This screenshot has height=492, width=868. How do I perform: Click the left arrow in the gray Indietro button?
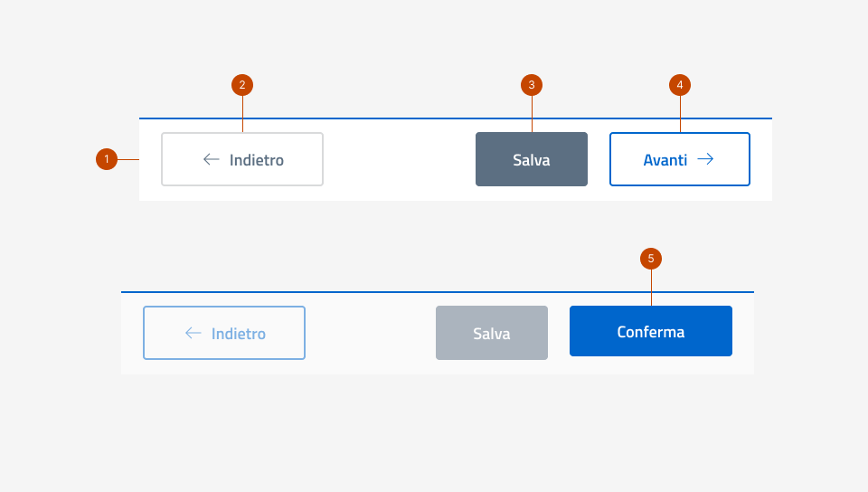(212, 159)
